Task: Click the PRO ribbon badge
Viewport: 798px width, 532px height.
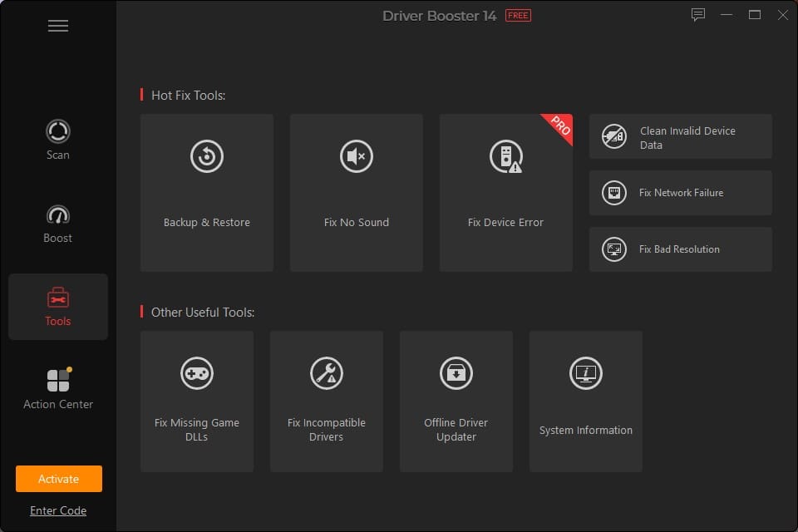Action: [559, 126]
